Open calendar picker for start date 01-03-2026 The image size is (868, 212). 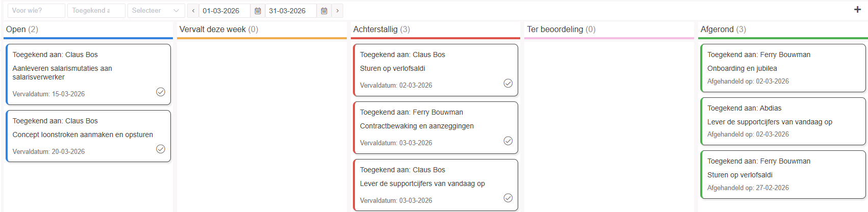258,11
